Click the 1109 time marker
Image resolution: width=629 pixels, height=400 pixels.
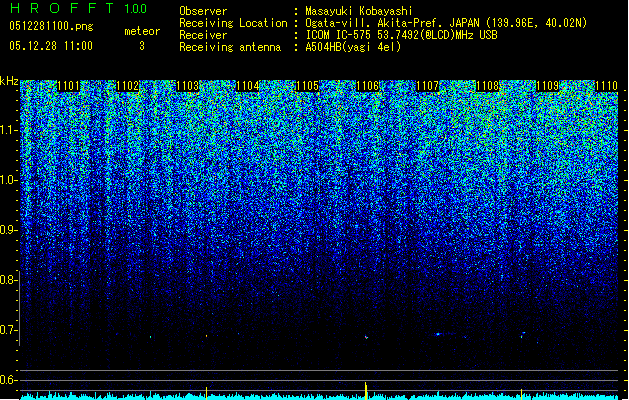click(548, 86)
